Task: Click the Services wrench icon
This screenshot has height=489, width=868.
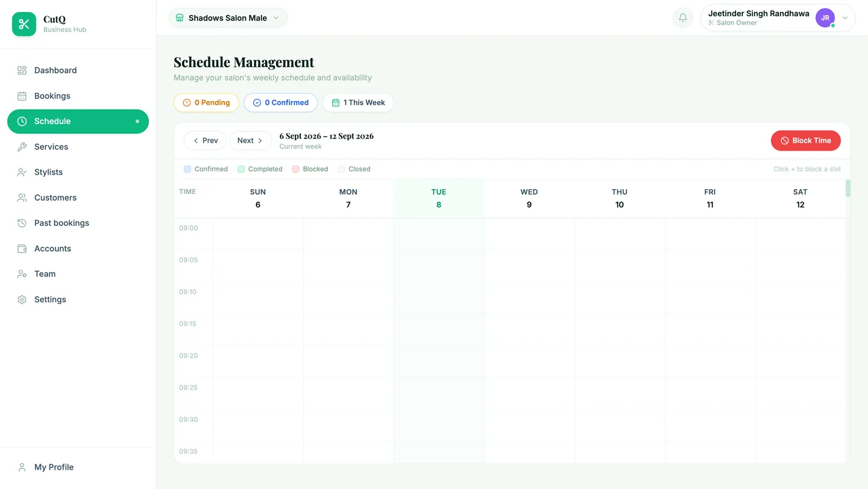Action: (x=22, y=147)
